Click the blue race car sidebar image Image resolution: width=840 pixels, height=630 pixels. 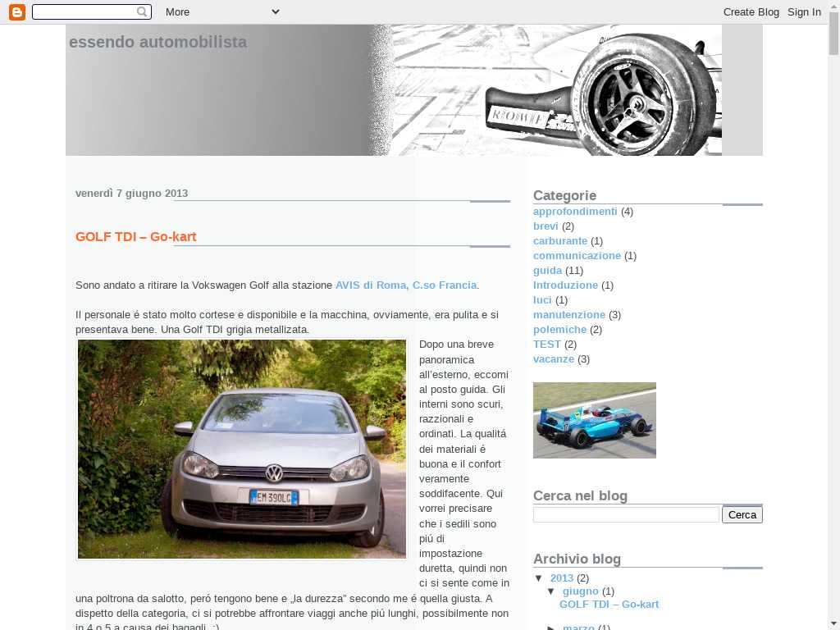[594, 420]
